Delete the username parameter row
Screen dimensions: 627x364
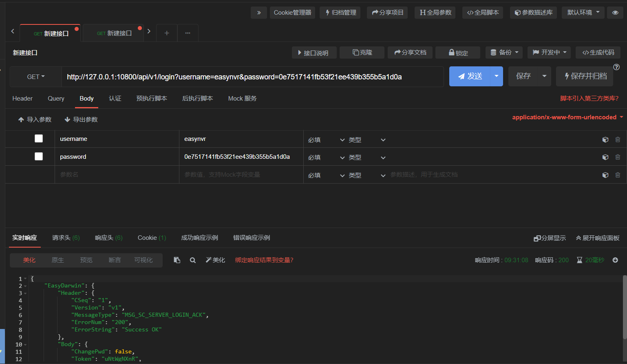click(x=618, y=140)
